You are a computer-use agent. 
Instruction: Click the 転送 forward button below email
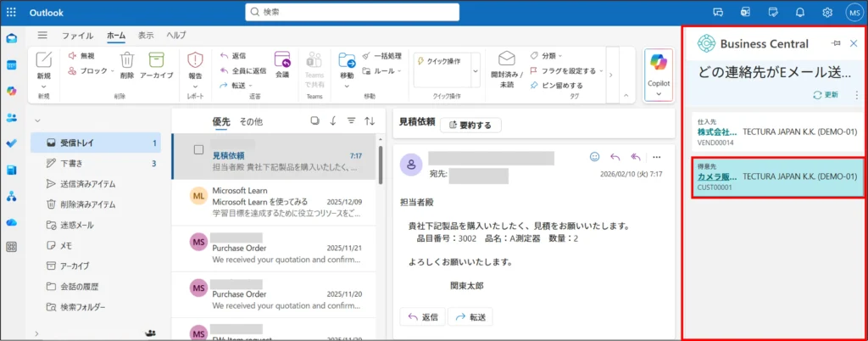click(x=473, y=316)
